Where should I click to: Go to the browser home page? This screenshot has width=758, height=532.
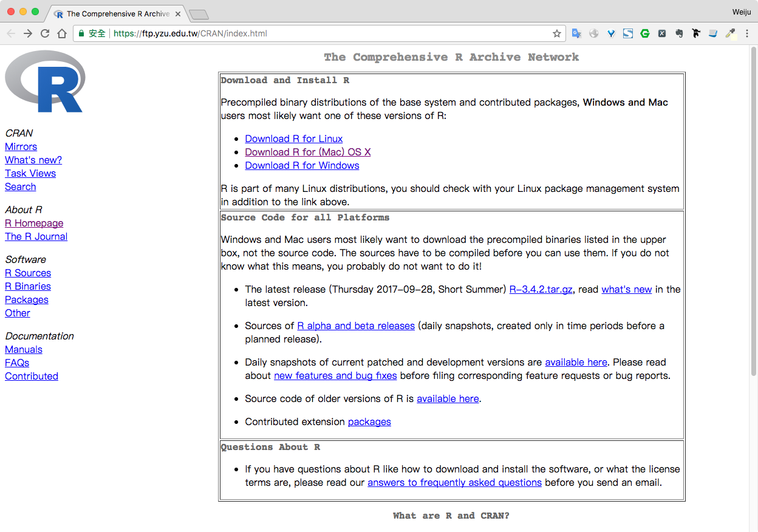coord(62,33)
